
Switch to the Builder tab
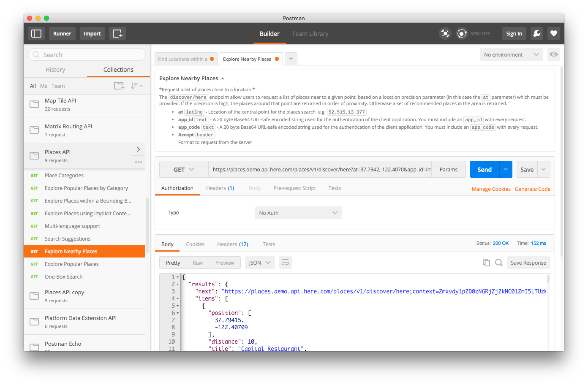click(269, 34)
